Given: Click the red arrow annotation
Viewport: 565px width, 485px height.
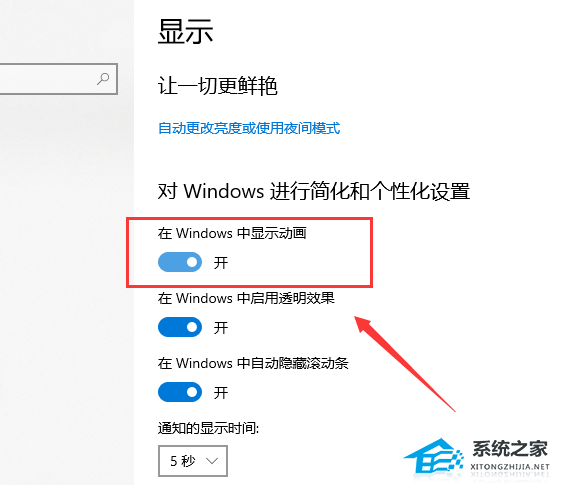Looking at the screenshot, I should point(404,364).
